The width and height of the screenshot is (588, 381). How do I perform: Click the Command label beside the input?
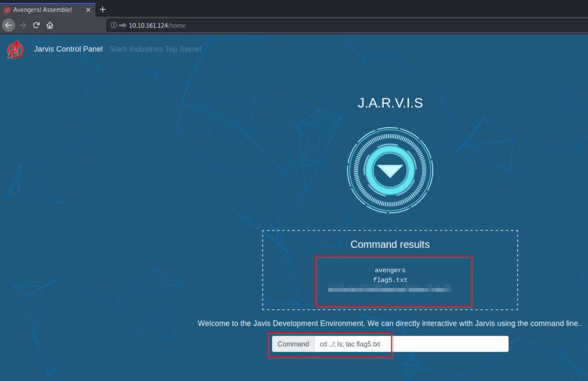(x=293, y=344)
